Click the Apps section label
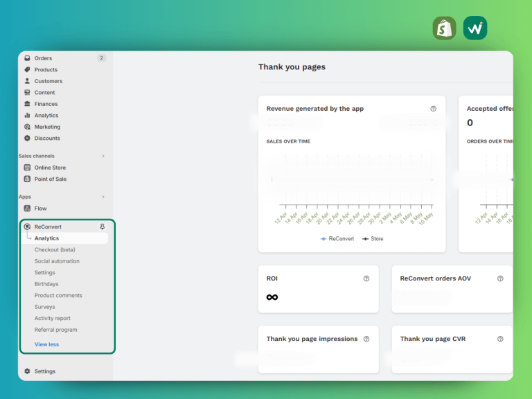This screenshot has height=399, width=532. click(25, 197)
